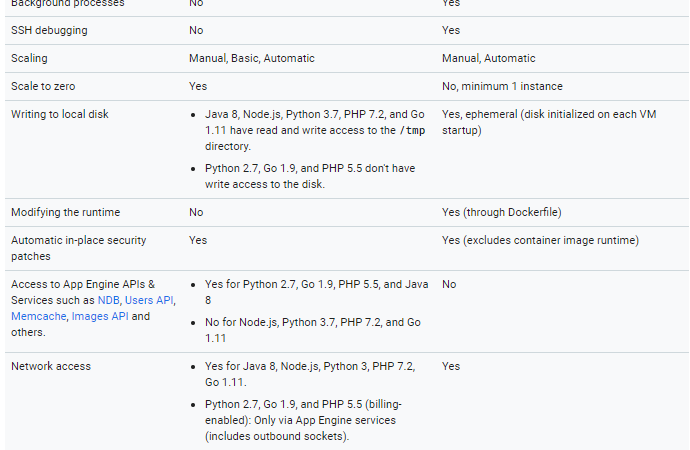Click the 'Manual, Automatic' cell
The image size is (690, 450).
488,59
